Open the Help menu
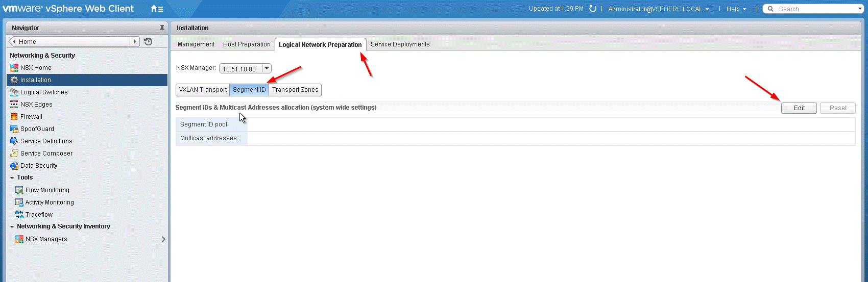 point(736,9)
